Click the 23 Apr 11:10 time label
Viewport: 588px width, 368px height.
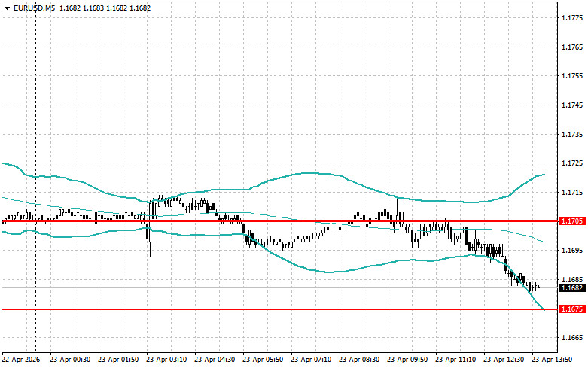[455, 360]
